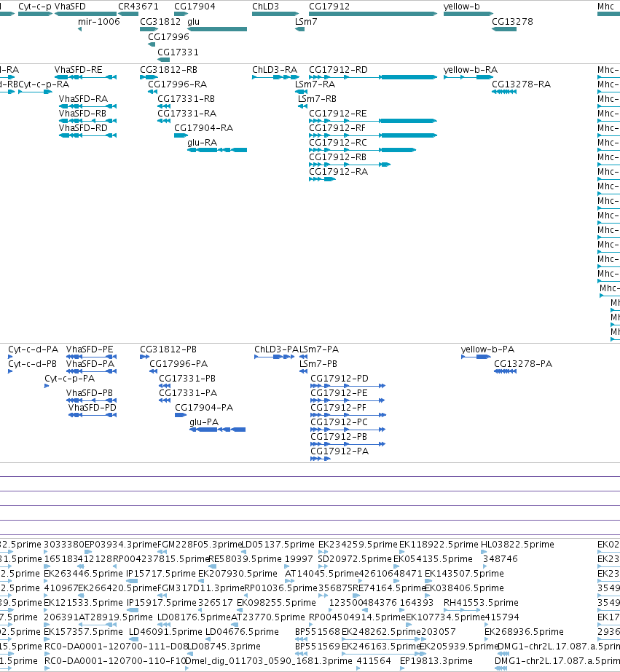This screenshot has width=620, height=672.
Task: Select the glu-PA protein label
Action: (x=204, y=422)
